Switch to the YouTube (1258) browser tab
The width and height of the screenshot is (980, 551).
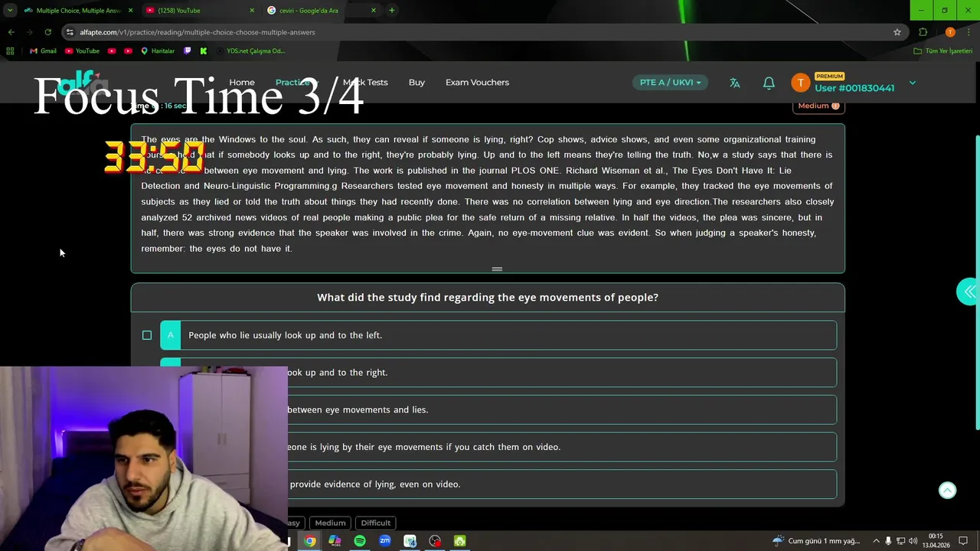click(x=200, y=11)
